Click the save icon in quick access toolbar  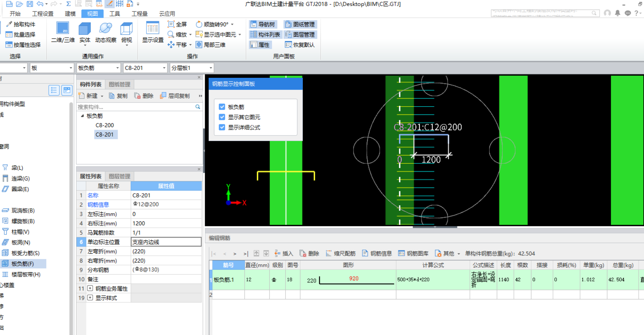(30, 4)
